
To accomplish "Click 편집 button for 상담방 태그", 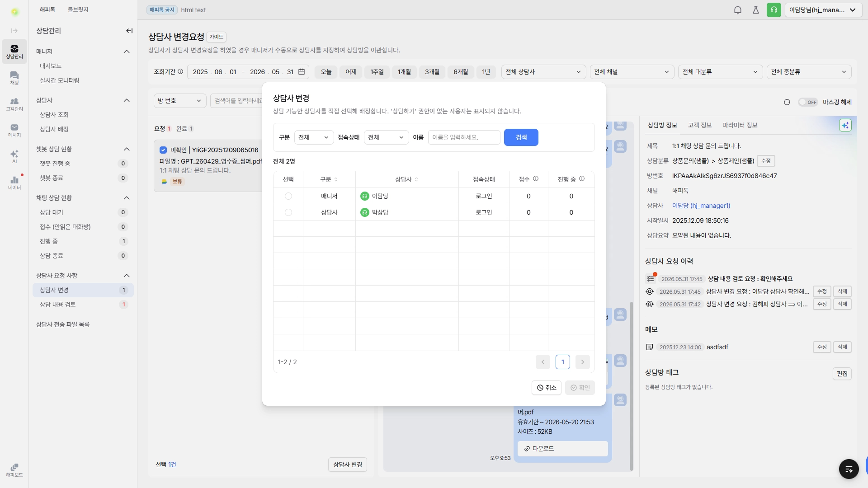I will point(842,374).
